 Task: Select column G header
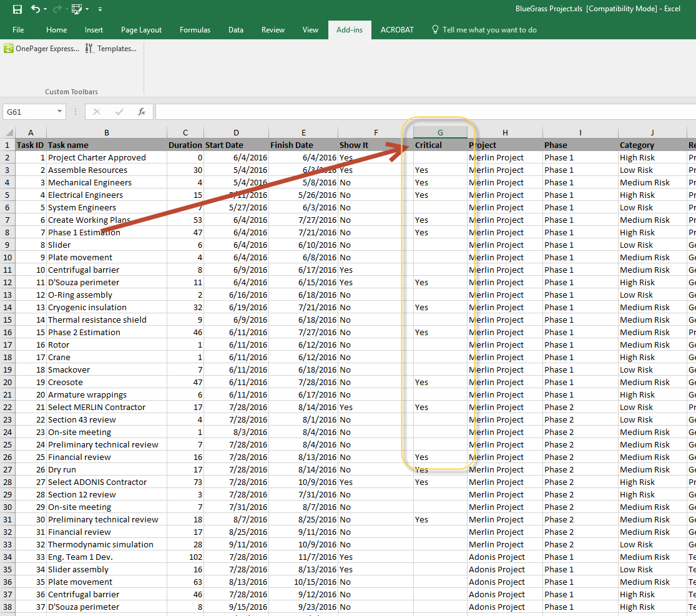pyautogui.click(x=440, y=132)
